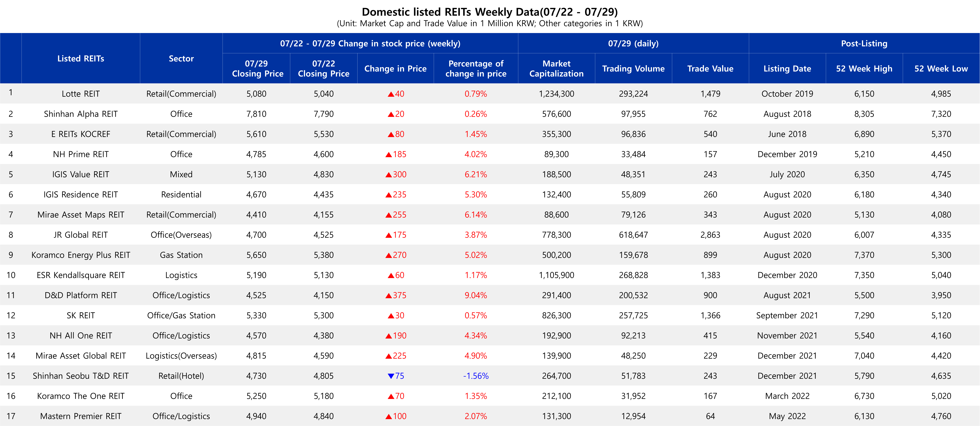
Task: Click the 'Residential' sector cell
Action: click(181, 195)
